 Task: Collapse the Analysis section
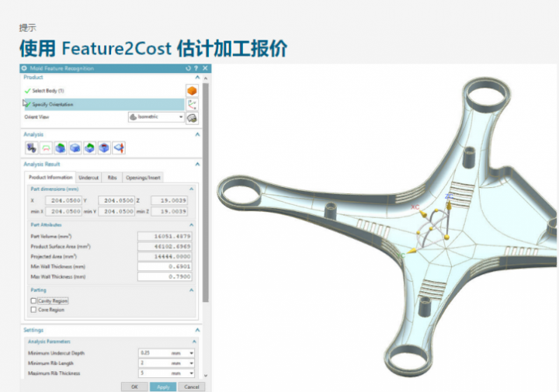click(x=197, y=134)
